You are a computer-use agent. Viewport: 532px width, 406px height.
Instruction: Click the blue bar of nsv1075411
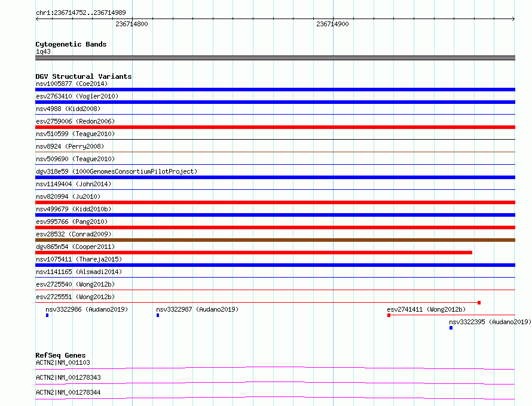point(275,265)
